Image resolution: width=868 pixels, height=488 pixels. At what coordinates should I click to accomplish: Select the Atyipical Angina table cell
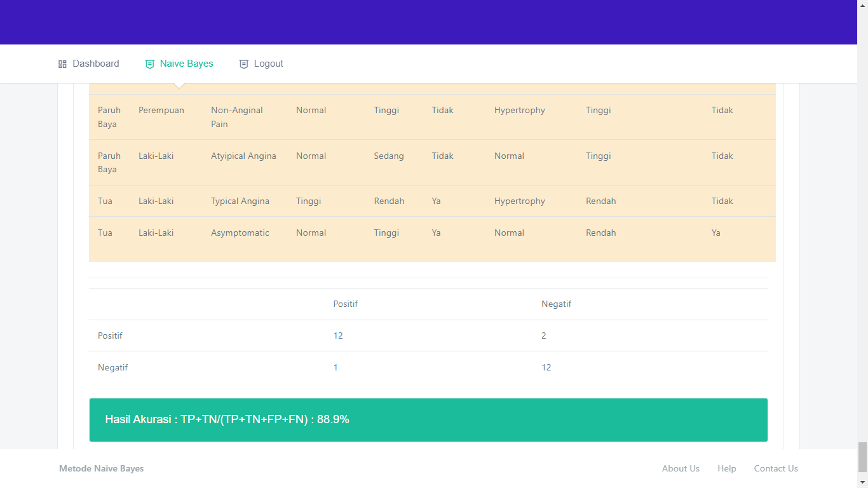(x=243, y=156)
